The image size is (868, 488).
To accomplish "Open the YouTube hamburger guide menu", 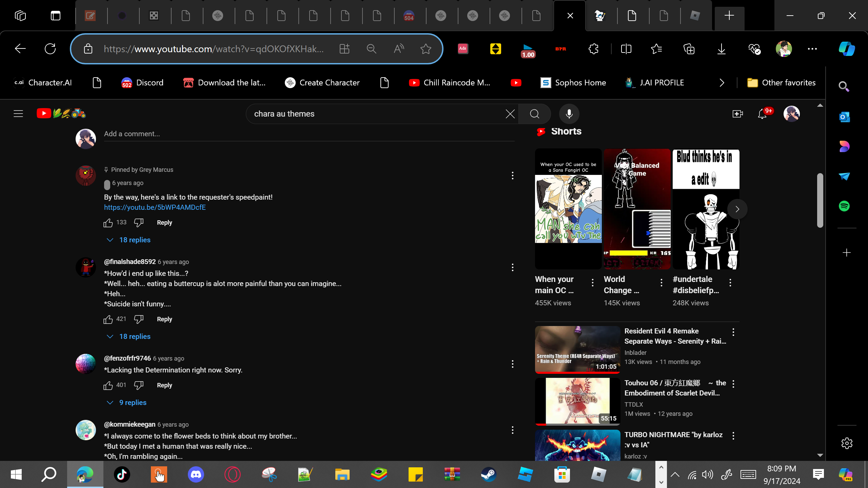I will coord(18,114).
